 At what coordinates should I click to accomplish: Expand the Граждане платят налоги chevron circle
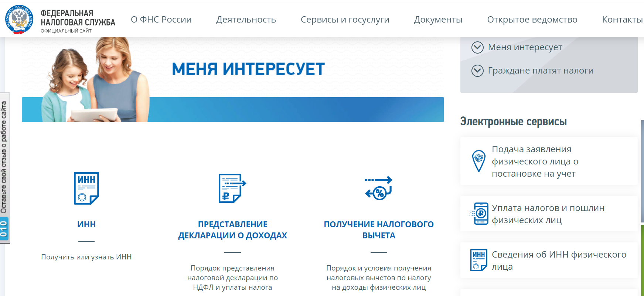[477, 71]
